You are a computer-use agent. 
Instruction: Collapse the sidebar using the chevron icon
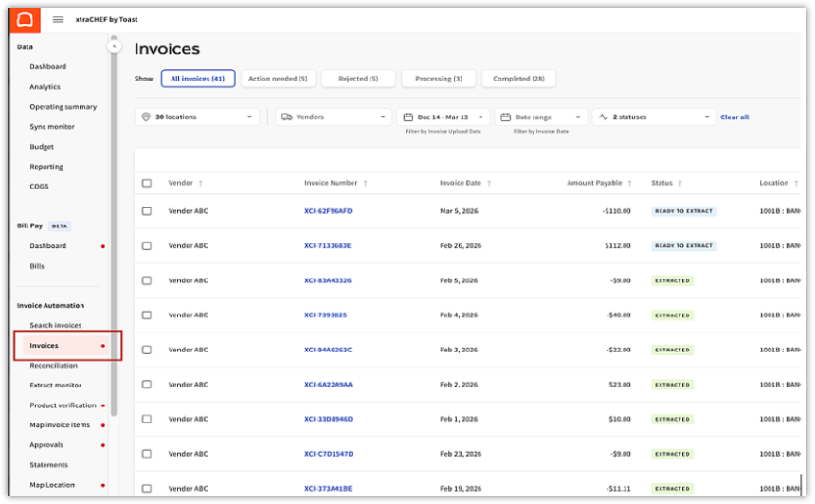(x=114, y=45)
